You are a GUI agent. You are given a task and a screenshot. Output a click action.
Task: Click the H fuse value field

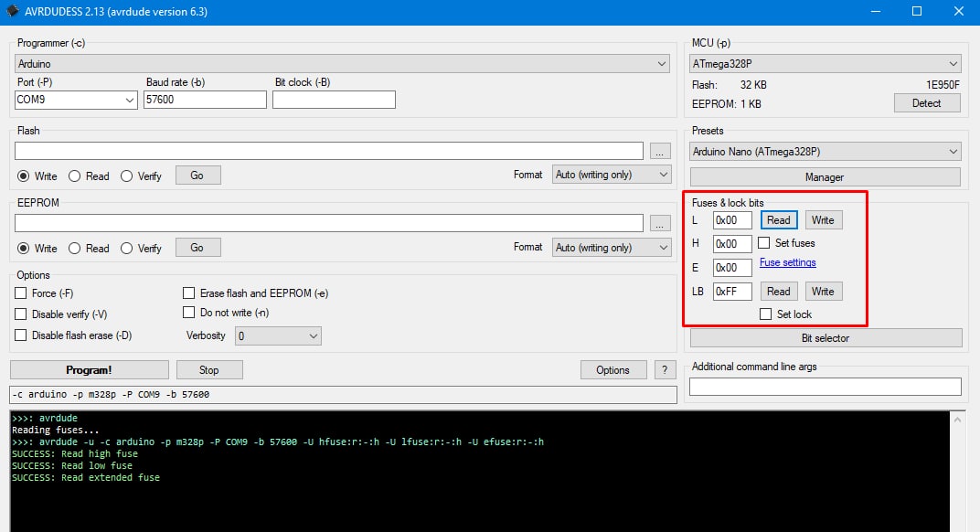[732, 244]
